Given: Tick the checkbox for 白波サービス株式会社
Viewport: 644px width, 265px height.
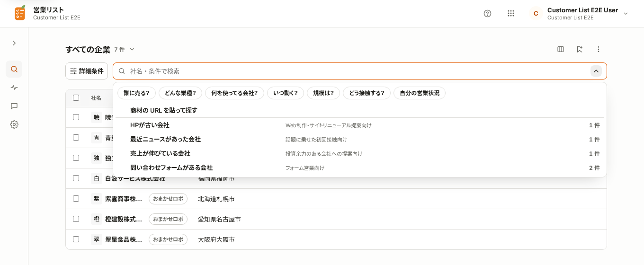Looking at the screenshot, I should (x=76, y=178).
